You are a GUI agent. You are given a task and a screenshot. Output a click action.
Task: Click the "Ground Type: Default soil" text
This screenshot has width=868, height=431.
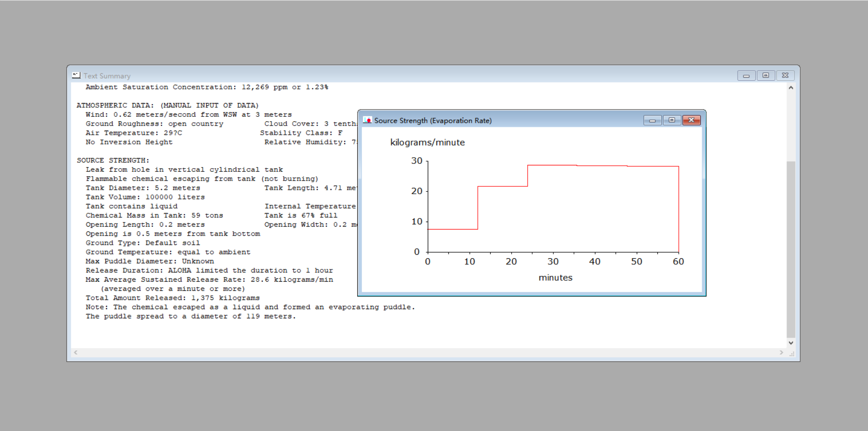tap(143, 243)
